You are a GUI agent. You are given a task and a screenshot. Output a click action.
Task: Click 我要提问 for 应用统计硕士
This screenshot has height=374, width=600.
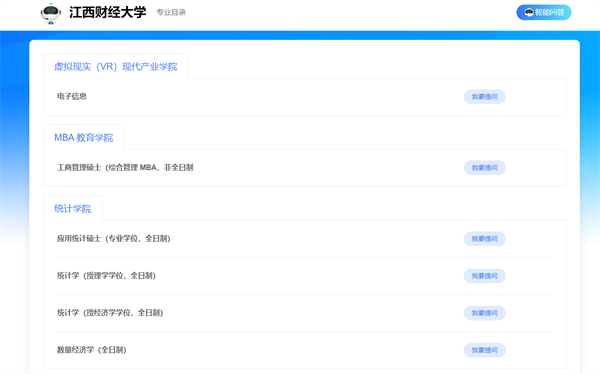tap(484, 239)
